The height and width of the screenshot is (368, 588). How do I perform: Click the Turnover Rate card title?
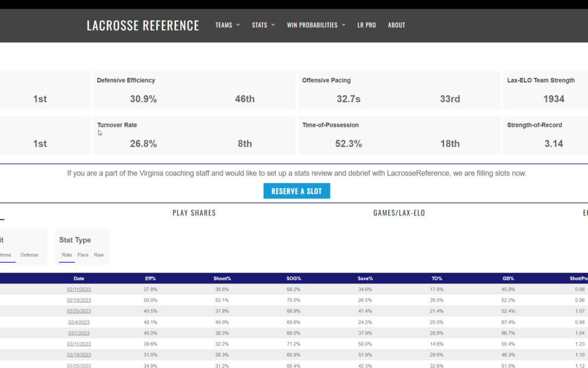click(x=117, y=125)
